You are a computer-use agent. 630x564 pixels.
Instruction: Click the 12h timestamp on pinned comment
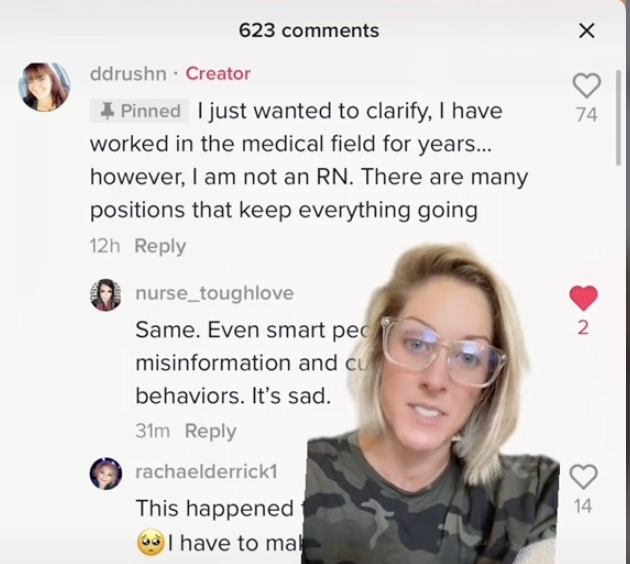[x=105, y=246]
